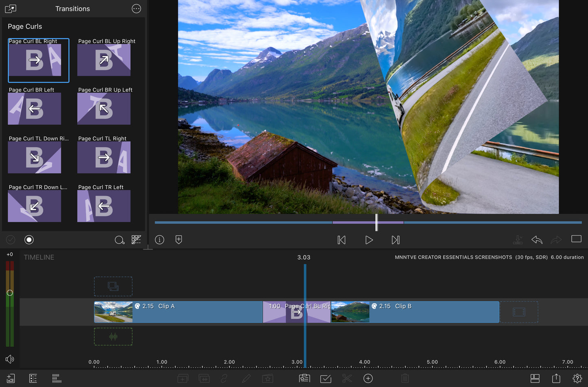Click the scissors split tool

[347, 378]
